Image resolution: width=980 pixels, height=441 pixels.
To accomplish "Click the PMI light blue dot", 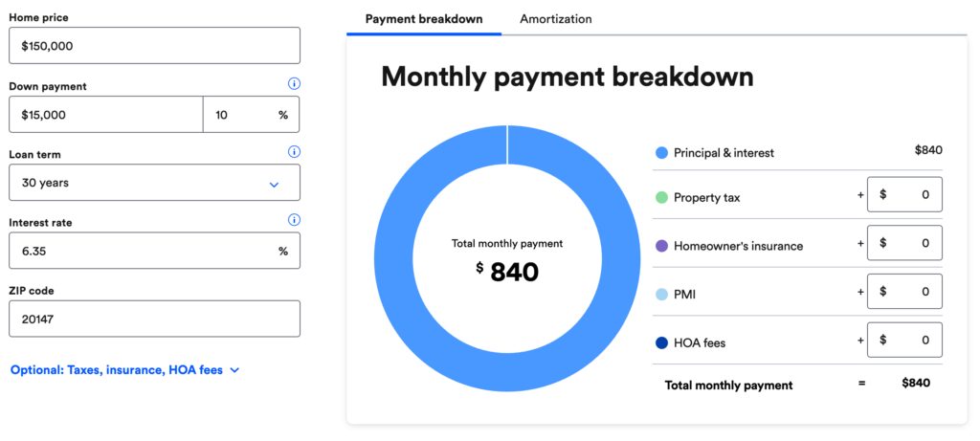I will [662, 295].
